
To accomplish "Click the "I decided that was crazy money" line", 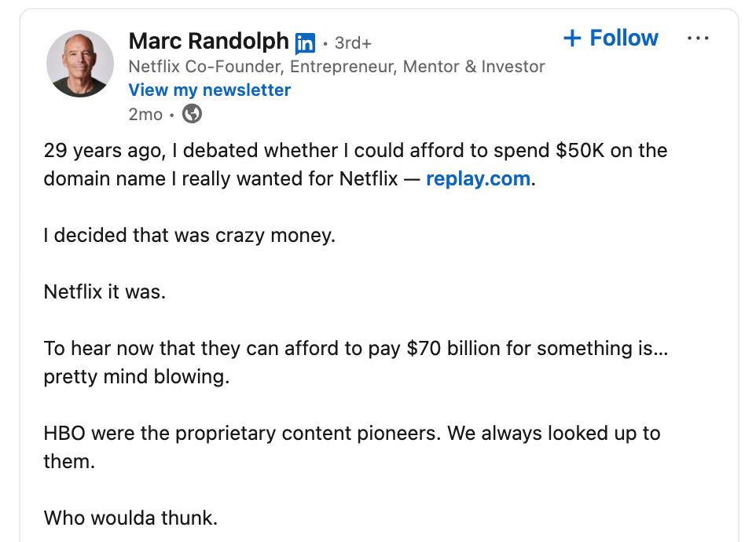I will 189,235.
